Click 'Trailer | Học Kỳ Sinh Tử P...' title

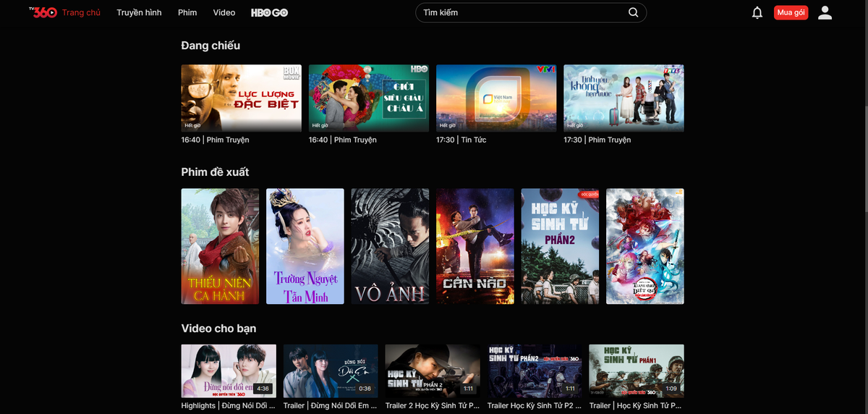(x=636, y=406)
